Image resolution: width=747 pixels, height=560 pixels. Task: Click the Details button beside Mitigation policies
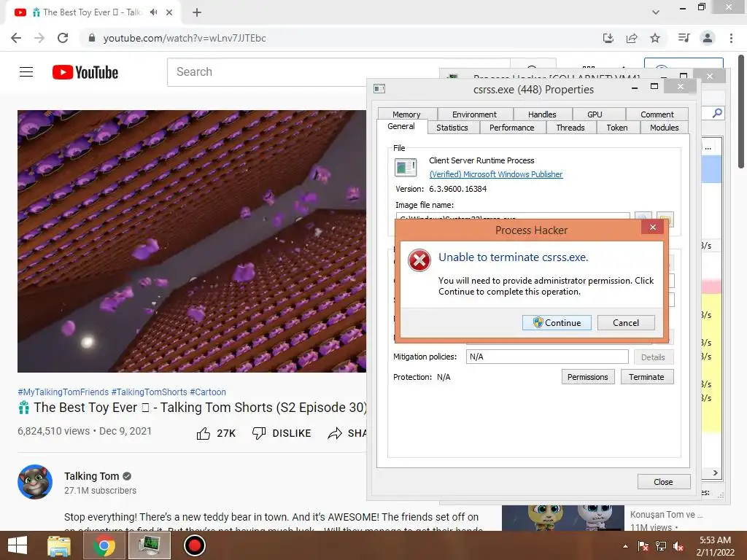pyautogui.click(x=653, y=357)
